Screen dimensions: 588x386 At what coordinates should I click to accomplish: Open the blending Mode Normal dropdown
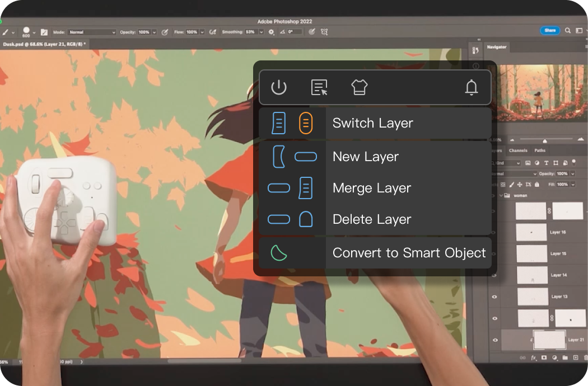(x=92, y=32)
